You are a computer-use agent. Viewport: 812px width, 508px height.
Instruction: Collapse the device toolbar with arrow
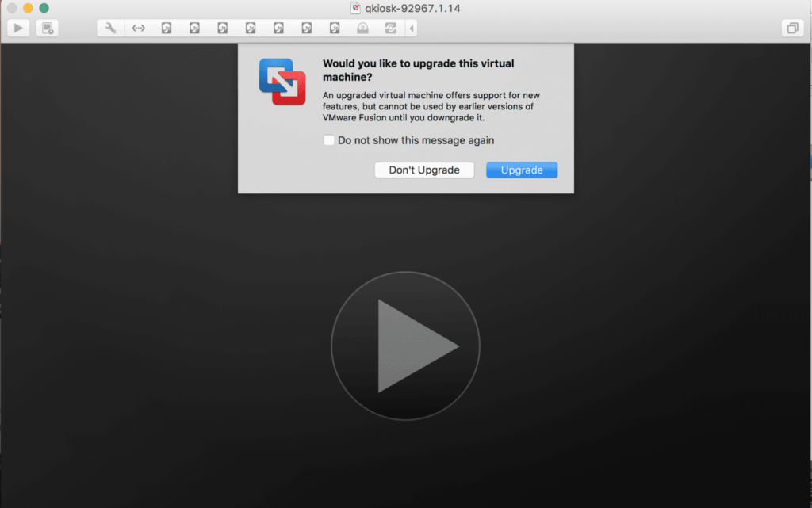[x=411, y=28]
